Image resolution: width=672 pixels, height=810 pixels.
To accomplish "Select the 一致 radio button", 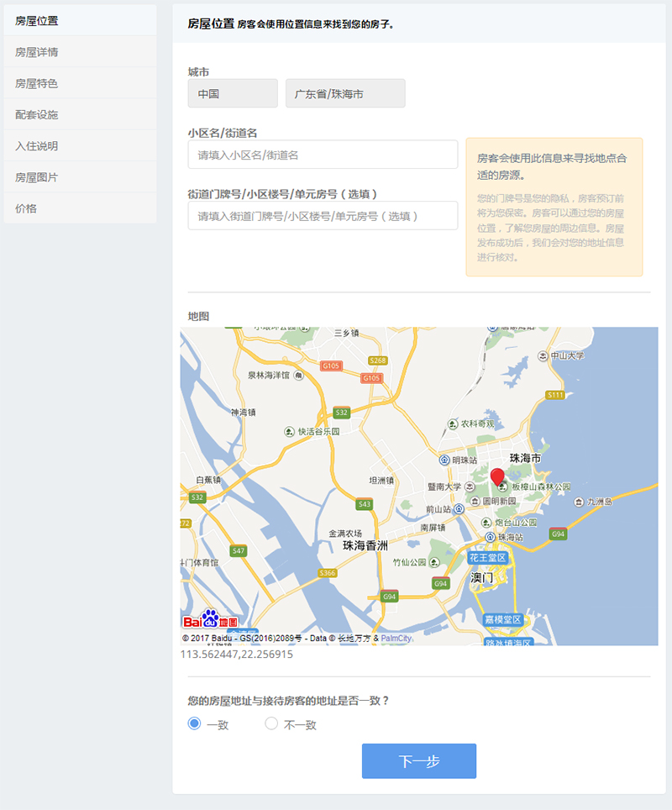I will pos(195,723).
